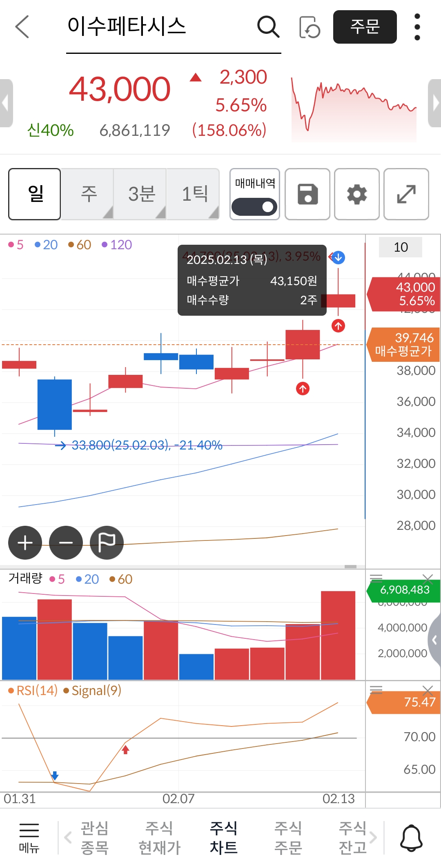Open the hamburger 메뉴 icon
This screenshot has width=441, height=868.
[x=29, y=839]
